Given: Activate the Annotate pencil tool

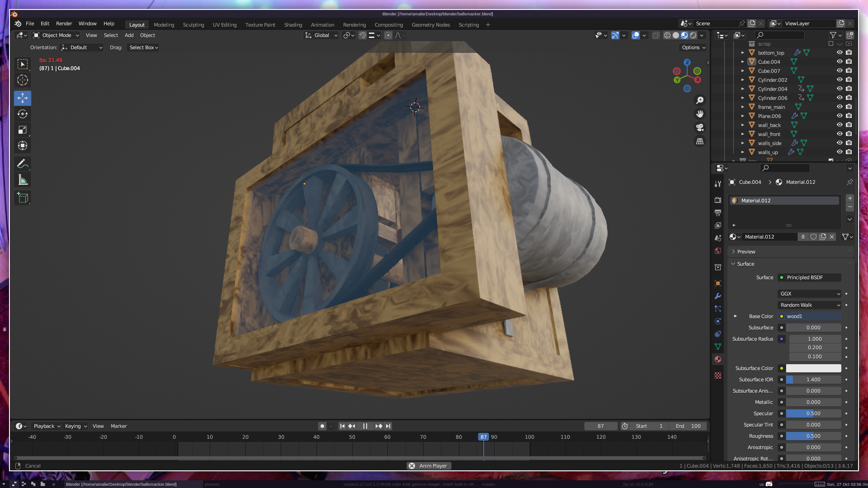Looking at the screenshot, I should click(23, 164).
